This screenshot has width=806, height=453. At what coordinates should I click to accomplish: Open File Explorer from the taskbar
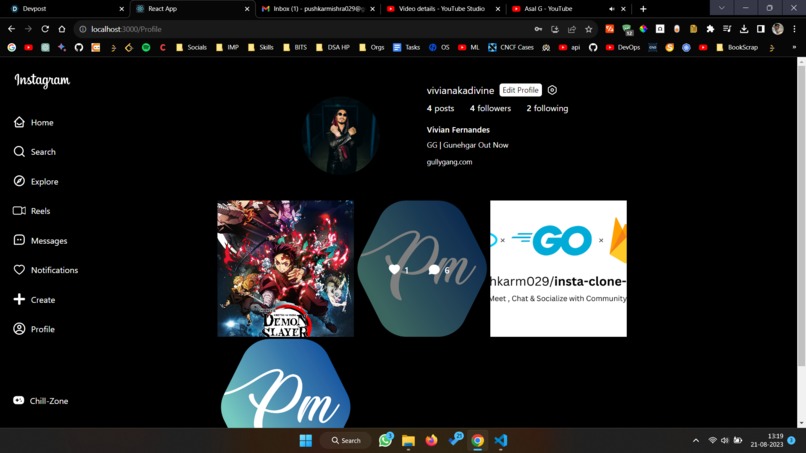coord(408,441)
